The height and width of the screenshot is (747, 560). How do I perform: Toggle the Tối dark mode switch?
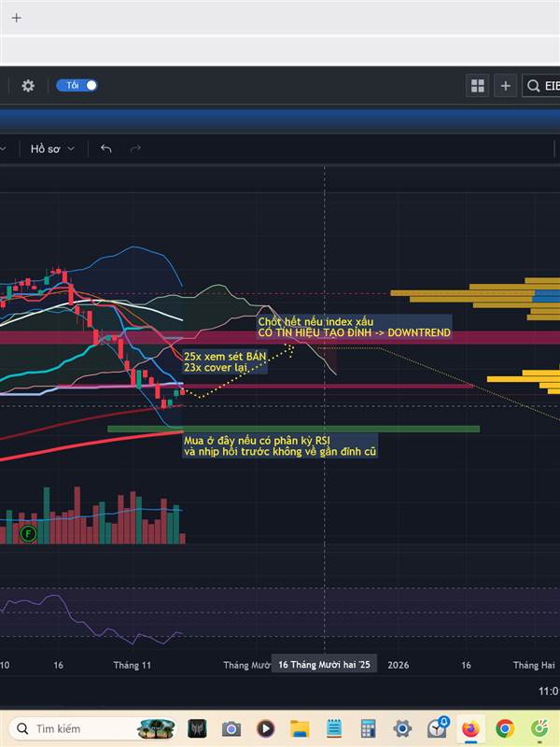pyautogui.click(x=77, y=85)
